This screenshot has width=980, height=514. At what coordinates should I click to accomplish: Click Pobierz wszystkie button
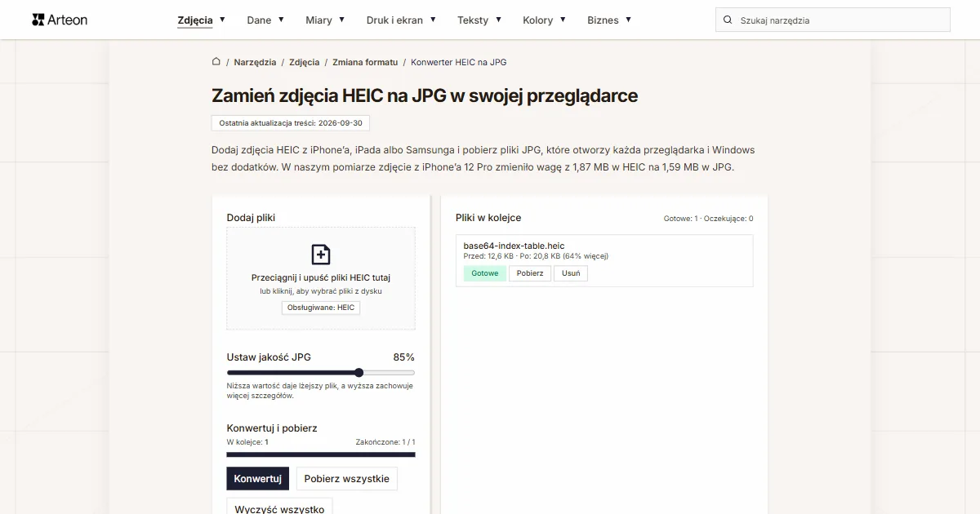click(347, 479)
